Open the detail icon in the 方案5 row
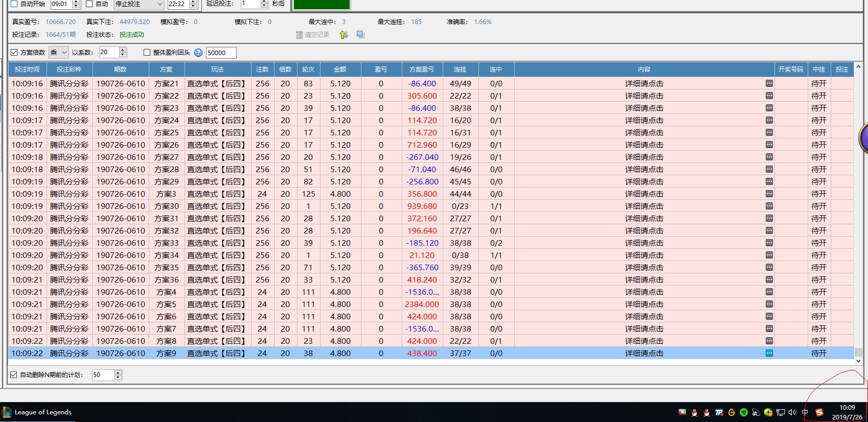The image size is (868, 422). pyautogui.click(x=769, y=304)
